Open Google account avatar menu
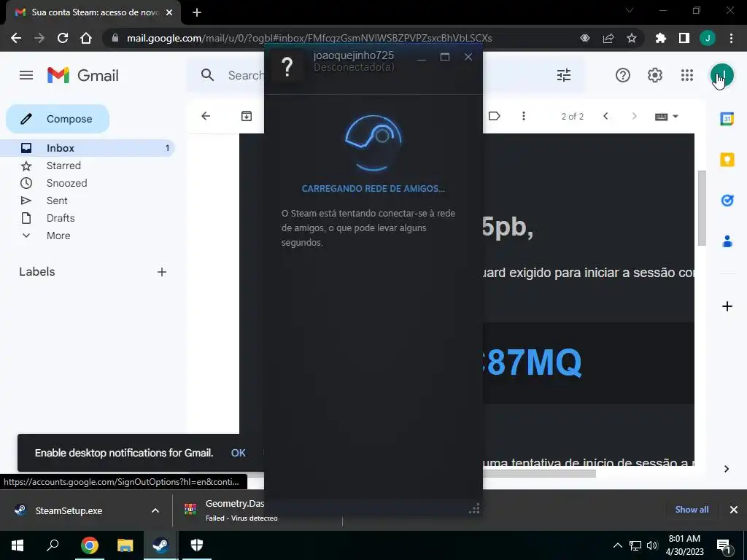 pyautogui.click(x=721, y=75)
